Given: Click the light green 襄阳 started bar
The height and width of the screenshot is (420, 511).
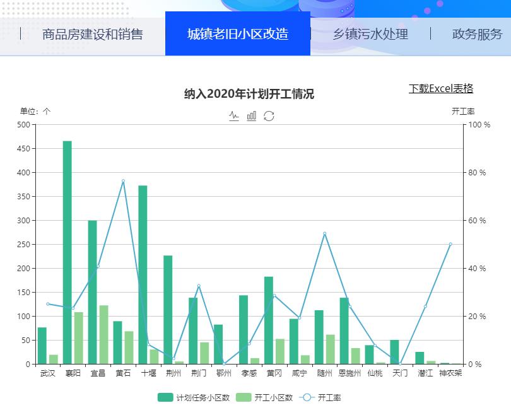Looking at the screenshot, I should tap(78, 338).
